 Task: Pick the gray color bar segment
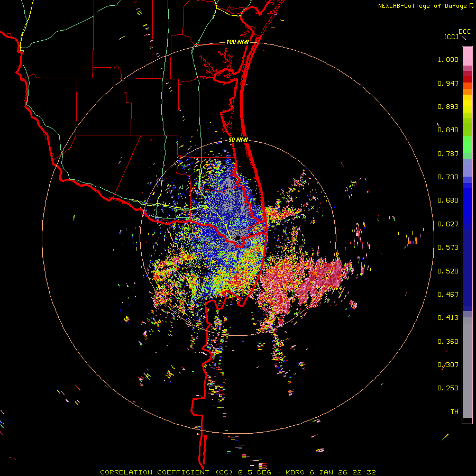tap(467, 368)
